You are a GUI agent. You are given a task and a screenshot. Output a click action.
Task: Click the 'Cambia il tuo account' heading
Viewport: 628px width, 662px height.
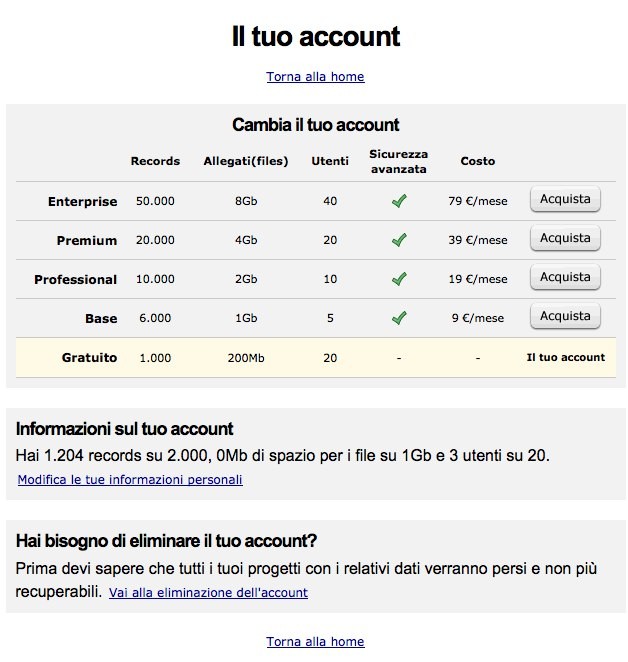[315, 125]
